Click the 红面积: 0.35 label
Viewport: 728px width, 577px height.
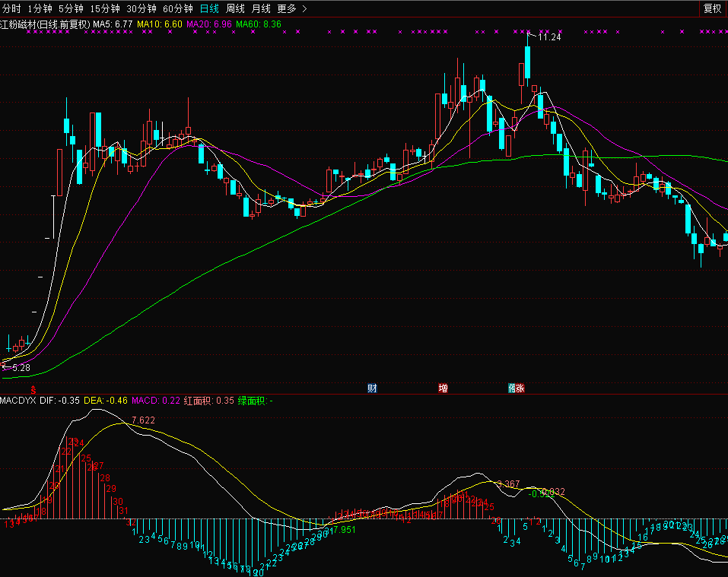coord(209,401)
